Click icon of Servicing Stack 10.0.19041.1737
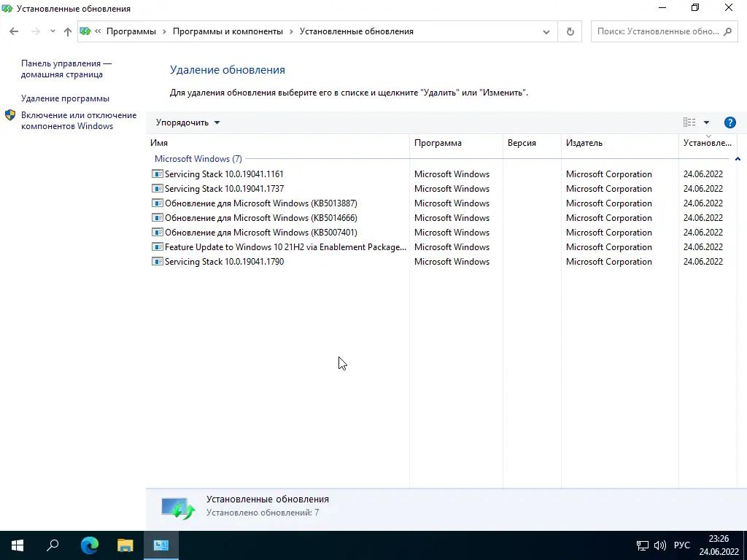747x560 pixels. (158, 189)
